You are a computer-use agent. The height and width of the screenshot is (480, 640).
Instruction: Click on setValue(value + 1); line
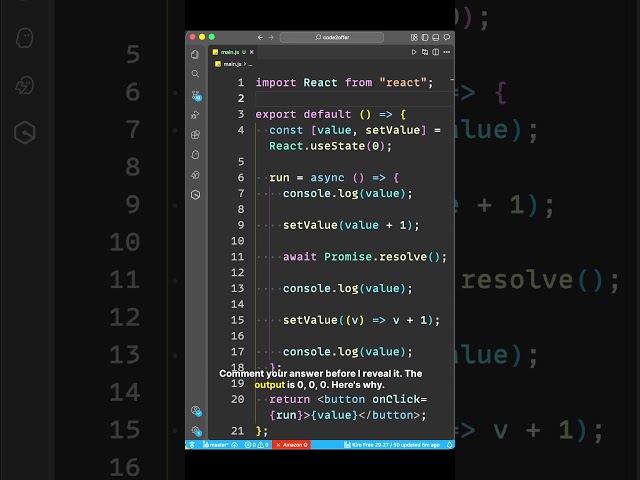click(x=351, y=225)
